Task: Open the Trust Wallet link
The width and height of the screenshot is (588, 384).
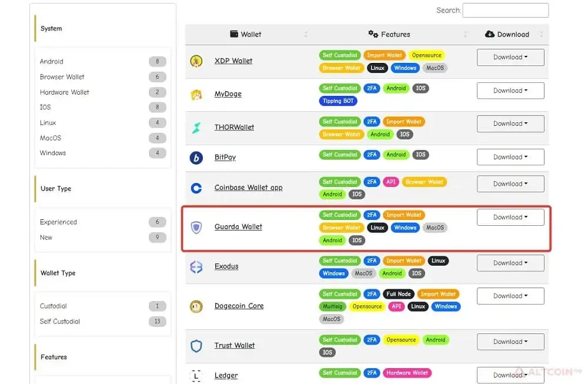Action: (x=235, y=345)
